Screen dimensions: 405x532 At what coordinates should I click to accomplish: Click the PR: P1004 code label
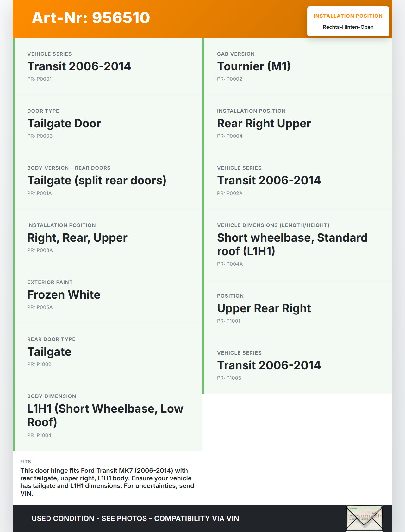click(39, 435)
